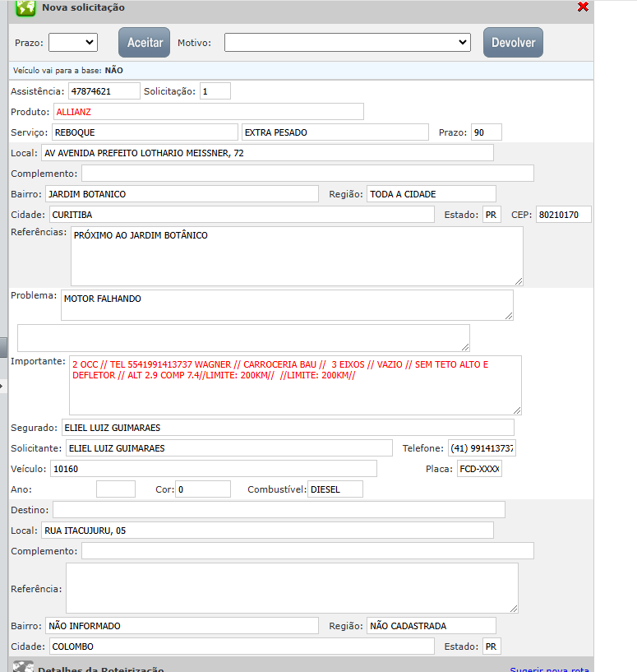Click the Estado field beside COLOMBO
Screen dimensions: 637x672
tap(492, 647)
